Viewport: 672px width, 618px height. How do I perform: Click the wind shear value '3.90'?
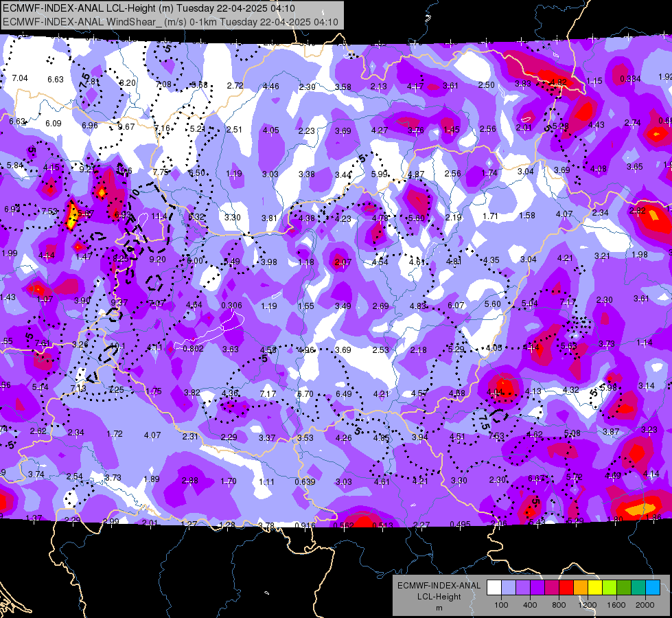click(x=83, y=300)
